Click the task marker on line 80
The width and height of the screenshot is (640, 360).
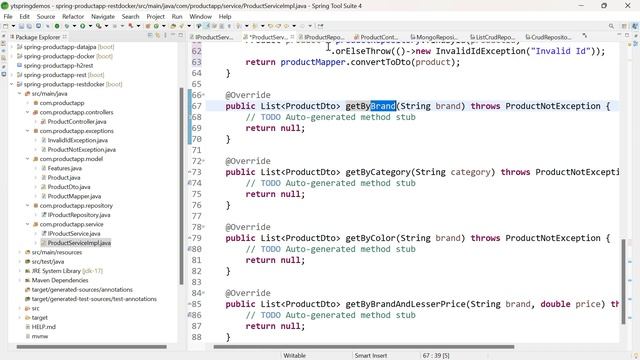(x=190, y=249)
